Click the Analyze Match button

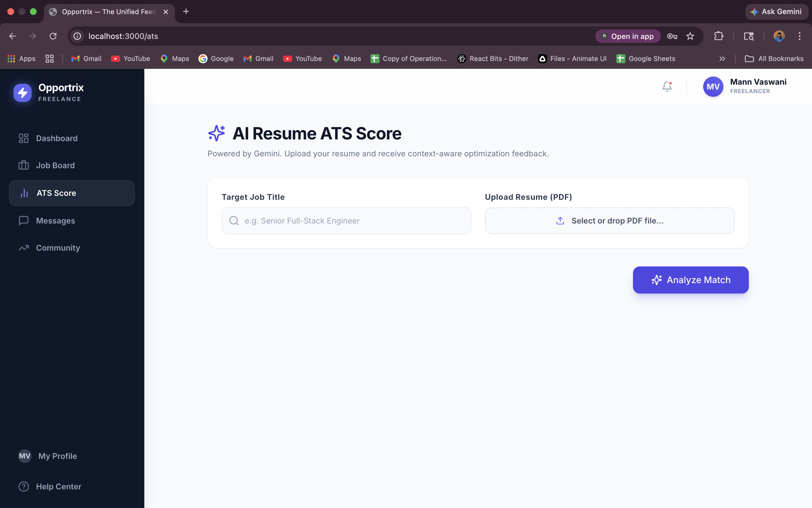(x=690, y=280)
